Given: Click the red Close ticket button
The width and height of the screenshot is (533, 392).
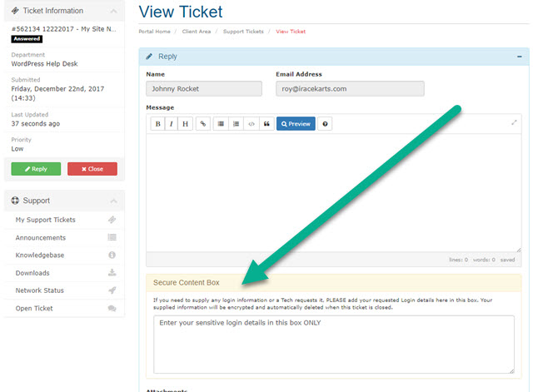Looking at the screenshot, I should pyautogui.click(x=92, y=169).
